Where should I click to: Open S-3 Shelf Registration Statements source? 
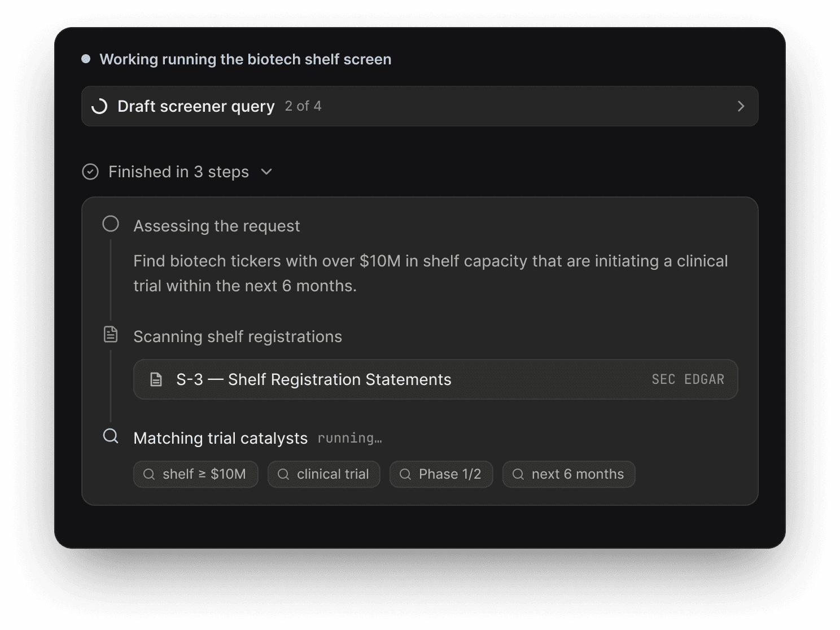[435, 379]
